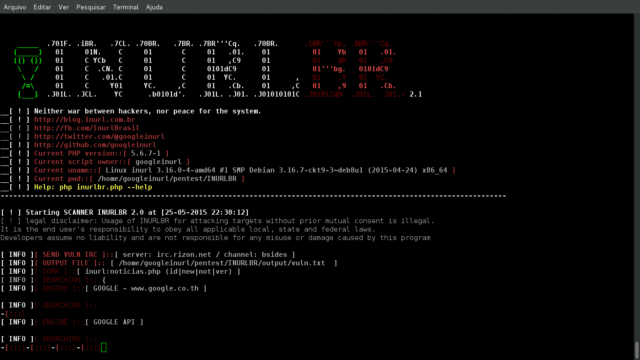The width and height of the screenshot is (640, 360).
Task: Click the github.com/googleinurl link
Action: tap(95, 145)
